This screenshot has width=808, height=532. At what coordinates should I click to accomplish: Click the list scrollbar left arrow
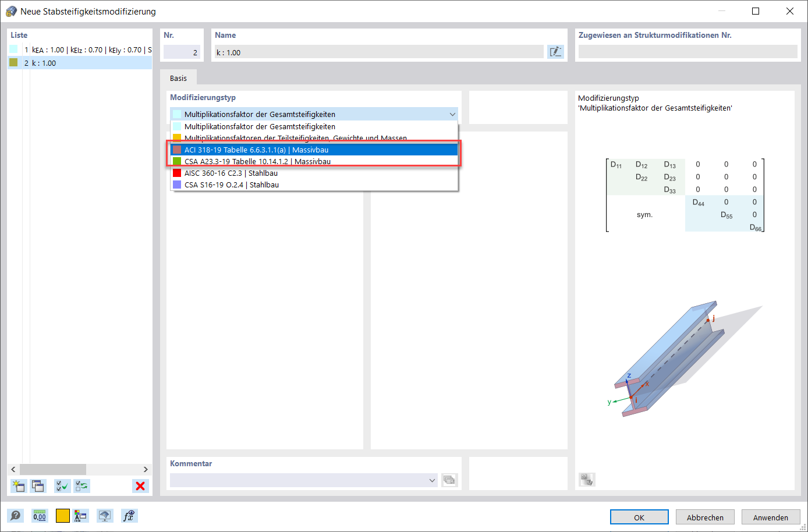(13, 469)
